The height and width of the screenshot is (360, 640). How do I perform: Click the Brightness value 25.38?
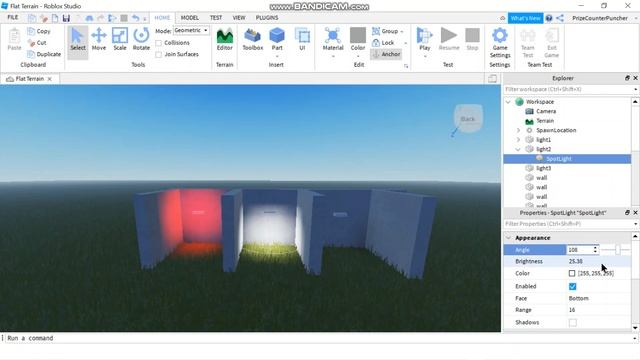click(576, 261)
